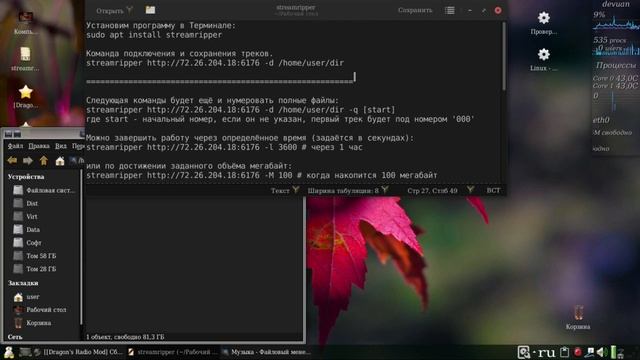Switch to streamripper editor taskbar entry
This screenshot has width=640, height=360.
173,352
